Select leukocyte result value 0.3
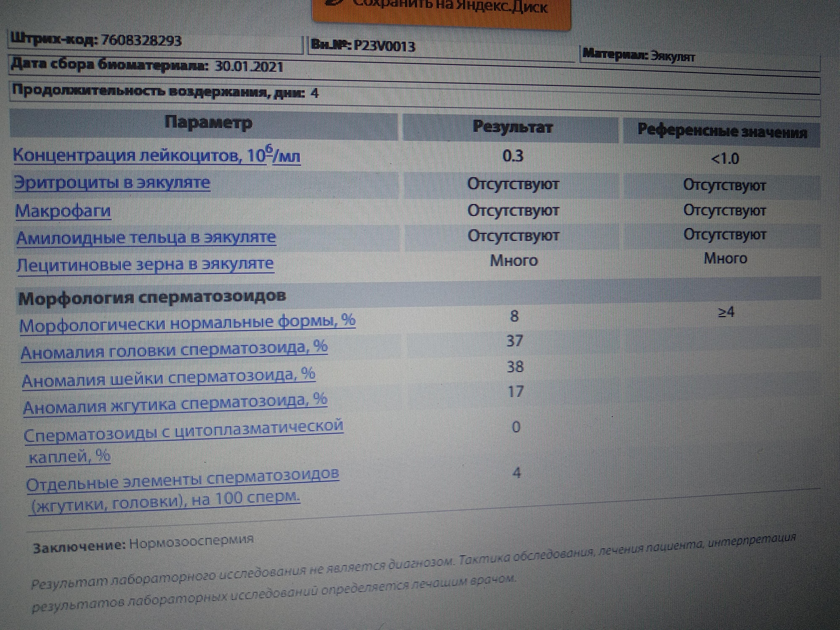The image size is (840, 630). [x=513, y=156]
